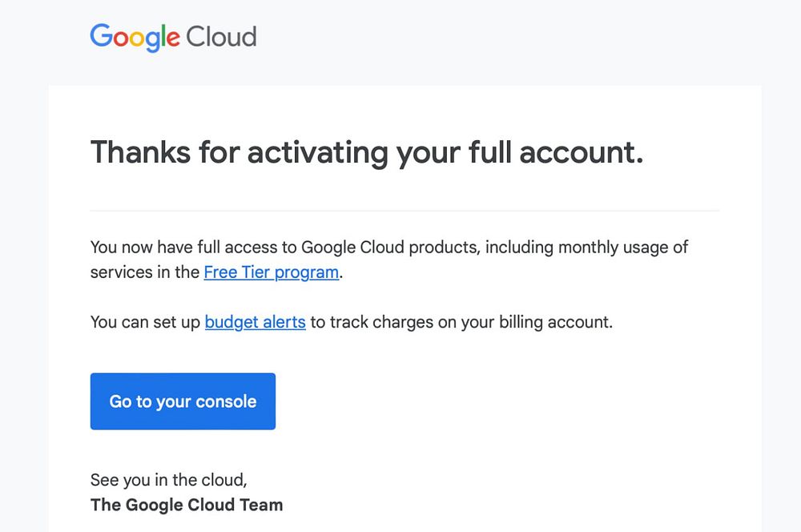Open the Free Tier program link
This screenshot has height=532, width=801.
pyautogui.click(x=271, y=272)
